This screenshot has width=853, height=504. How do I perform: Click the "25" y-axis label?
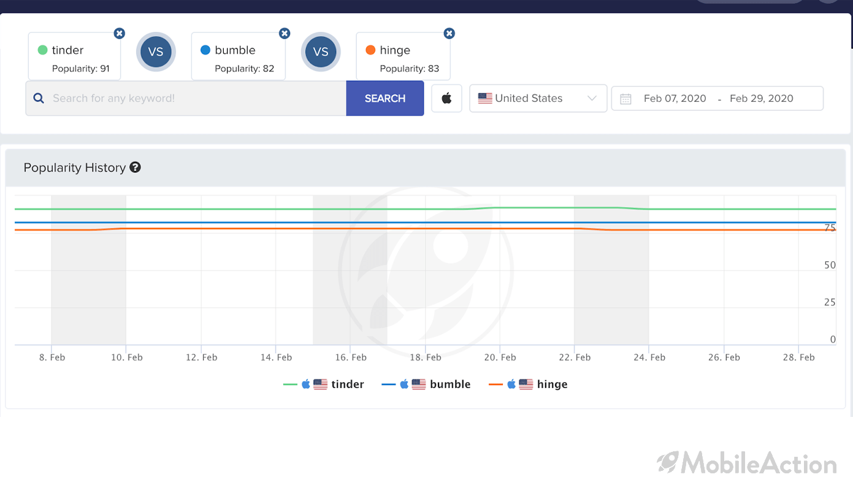830,302
